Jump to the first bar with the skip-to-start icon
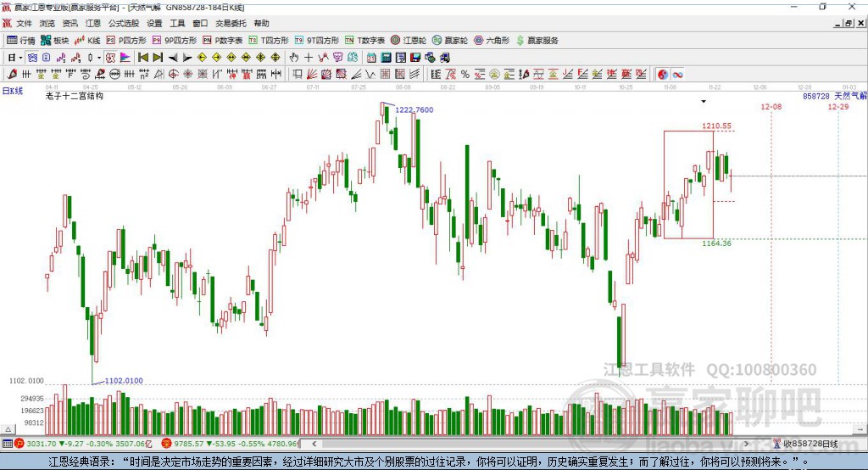This screenshot has height=470, width=868. click(142, 58)
